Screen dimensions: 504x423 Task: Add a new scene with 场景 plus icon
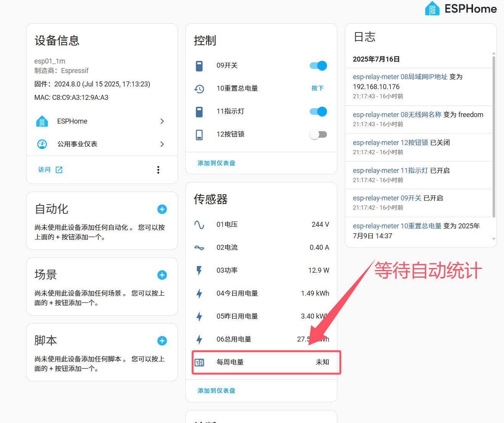coord(162,275)
